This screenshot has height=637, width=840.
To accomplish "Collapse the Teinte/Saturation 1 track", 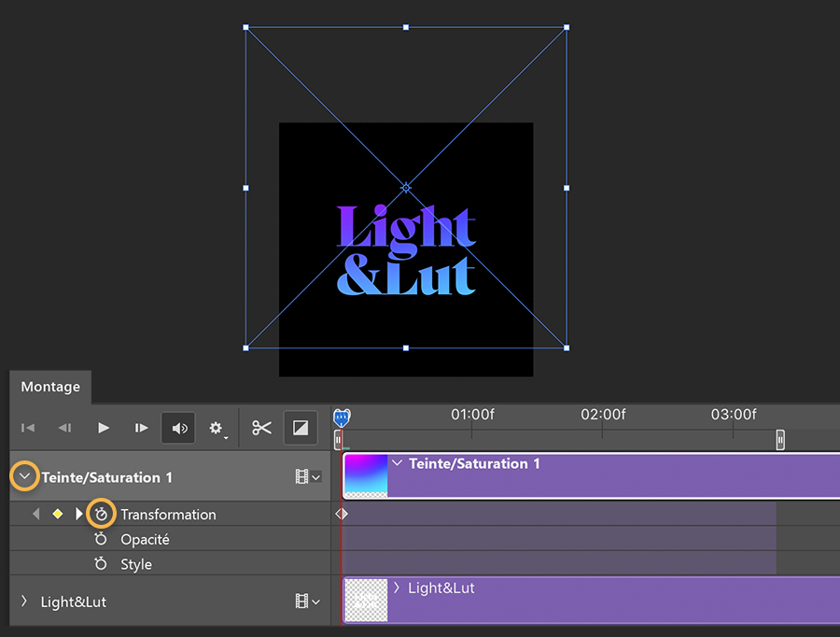I will [24, 476].
